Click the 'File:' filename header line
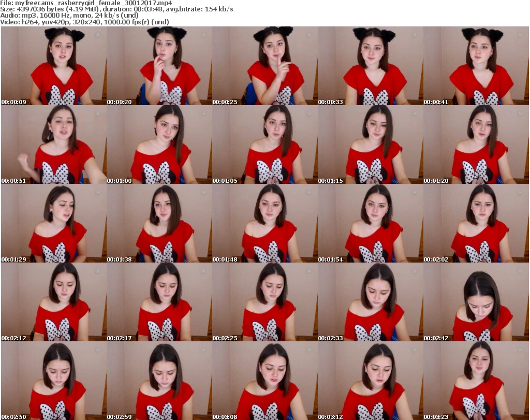This screenshot has width=530, height=420. click(86, 3)
